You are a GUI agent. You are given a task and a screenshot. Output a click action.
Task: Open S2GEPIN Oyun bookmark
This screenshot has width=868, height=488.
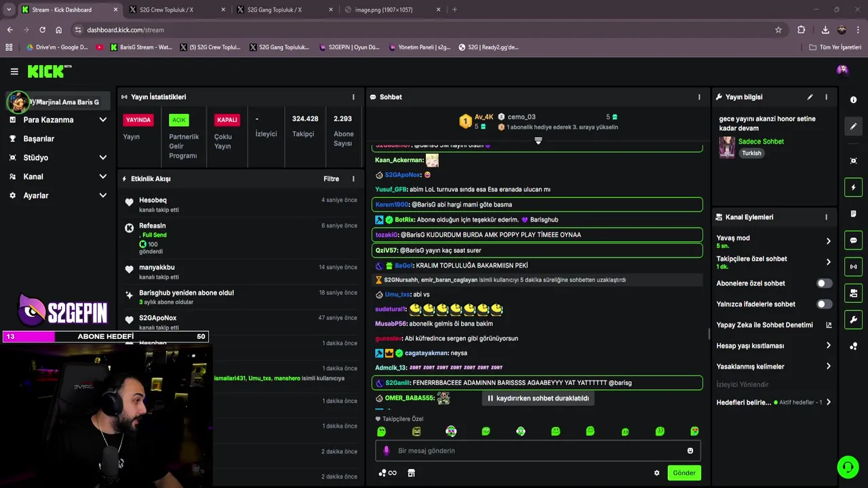pos(349,47)
